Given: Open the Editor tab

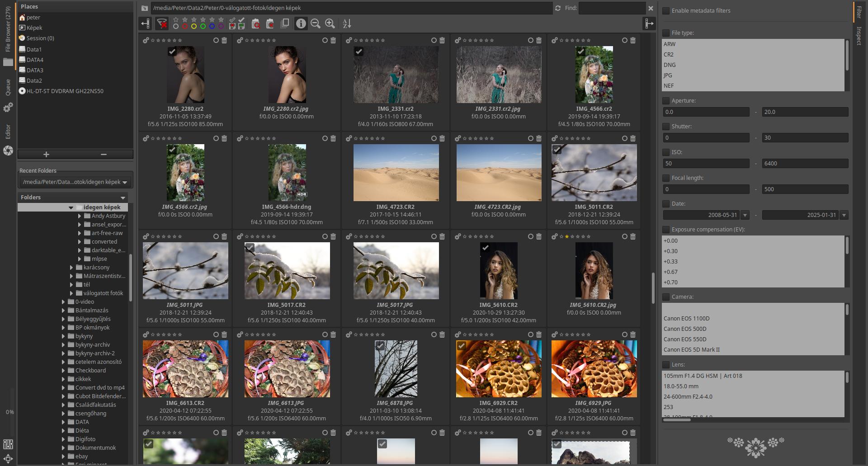Looking at the screenshot, I should [x=8, y=132].
